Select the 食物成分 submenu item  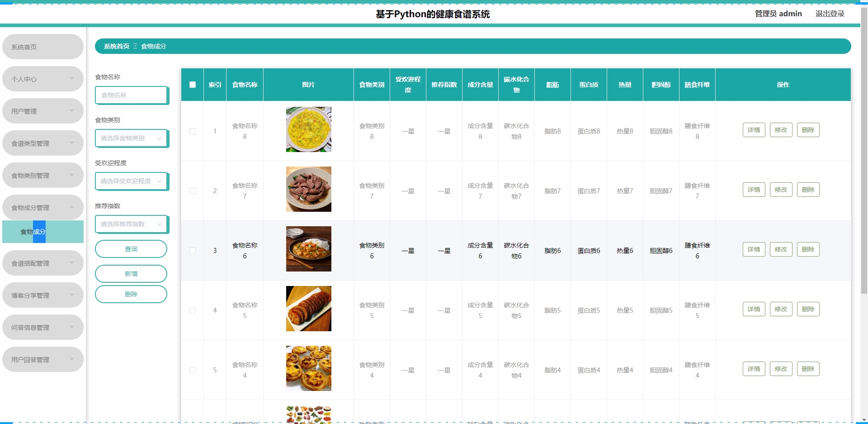pos(43,232)
